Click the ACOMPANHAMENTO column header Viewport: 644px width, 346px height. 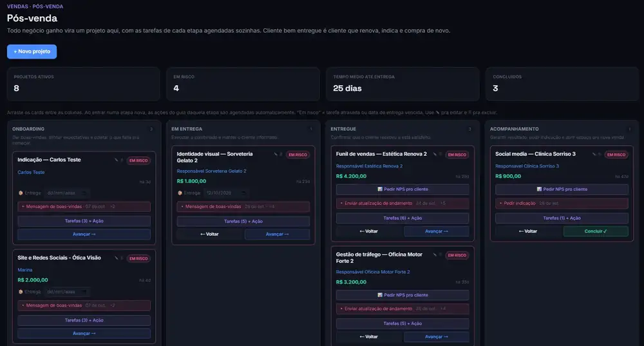point(514,129)
